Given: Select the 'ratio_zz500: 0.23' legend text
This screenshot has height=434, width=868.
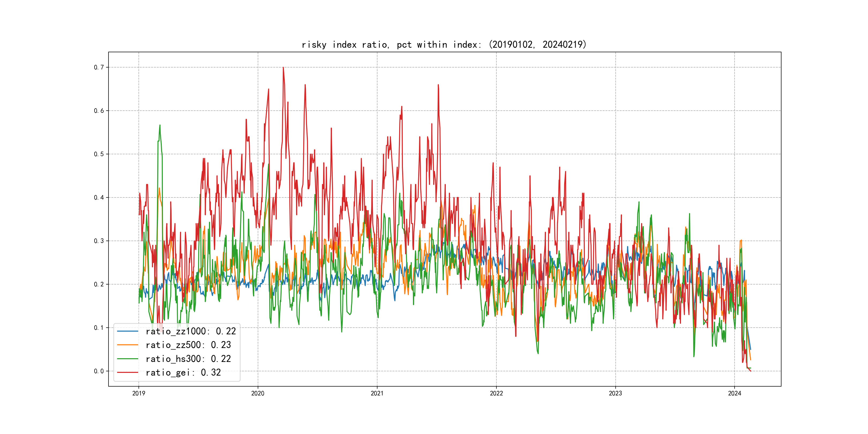Looking at the screenshot, I should 188,345.
